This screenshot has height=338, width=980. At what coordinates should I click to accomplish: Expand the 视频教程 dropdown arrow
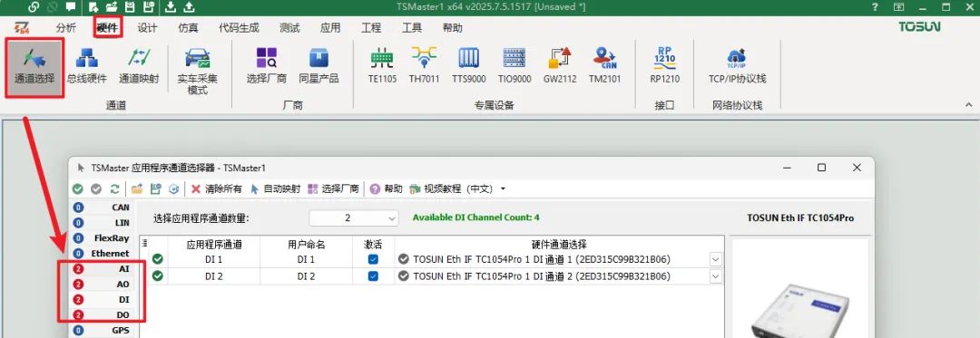[x=503, y=189]
